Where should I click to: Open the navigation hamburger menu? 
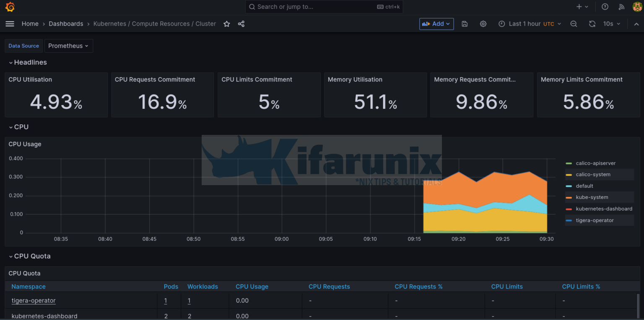pos(10,23)
